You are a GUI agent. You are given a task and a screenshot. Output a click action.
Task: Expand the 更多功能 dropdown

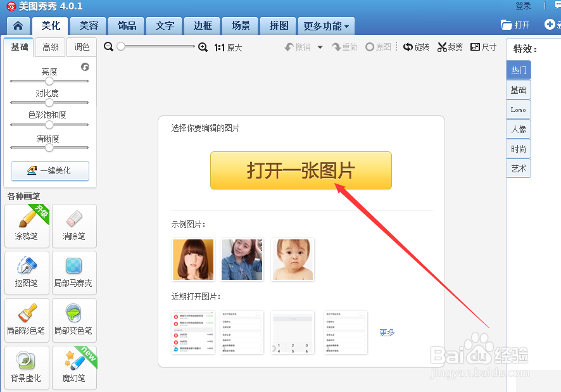[x=326, y=26]
